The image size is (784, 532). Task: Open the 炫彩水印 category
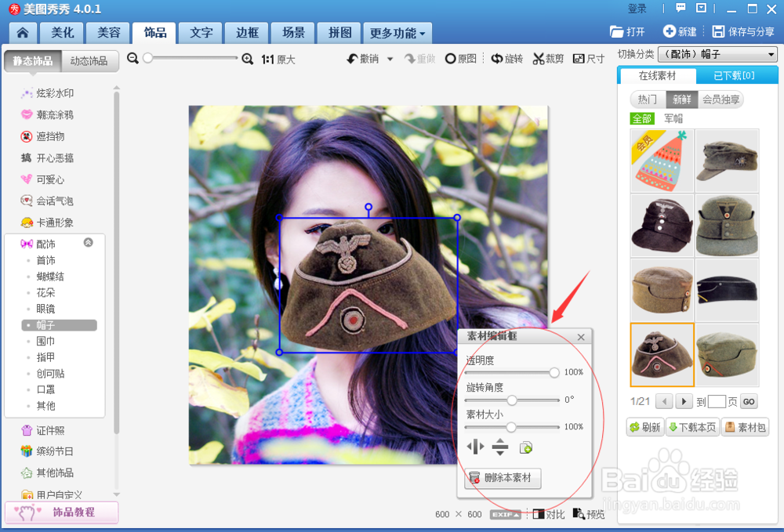pyautogui.click(x=48, y=93)
